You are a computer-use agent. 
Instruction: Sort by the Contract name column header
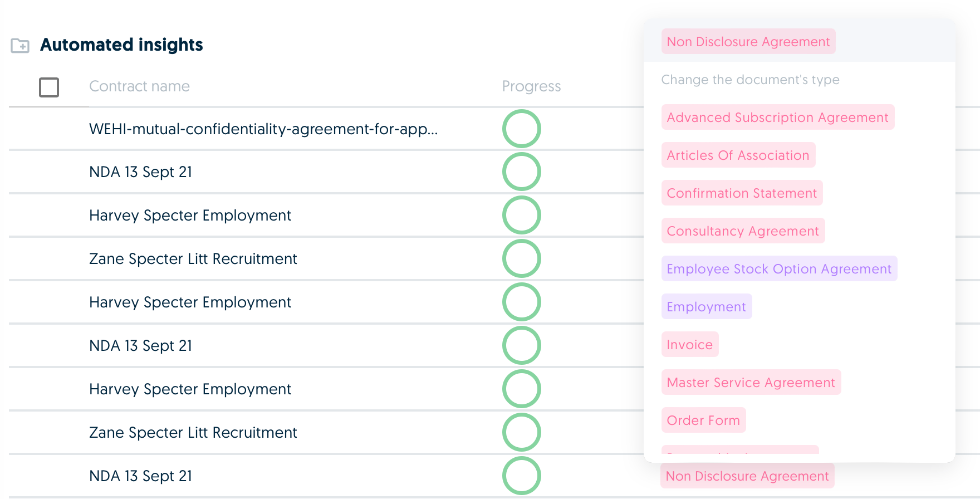coord(139,86)
